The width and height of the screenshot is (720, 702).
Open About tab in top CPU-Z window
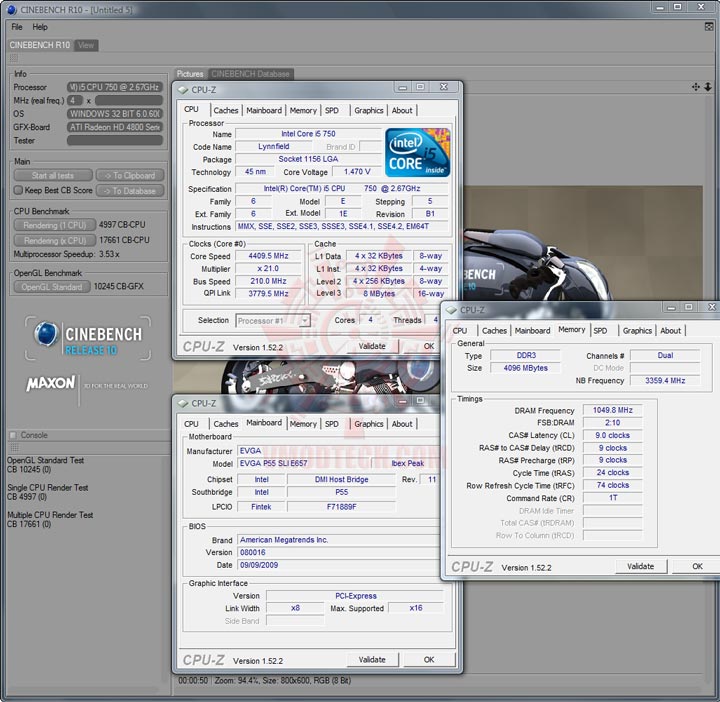click(x=402, y=110)
